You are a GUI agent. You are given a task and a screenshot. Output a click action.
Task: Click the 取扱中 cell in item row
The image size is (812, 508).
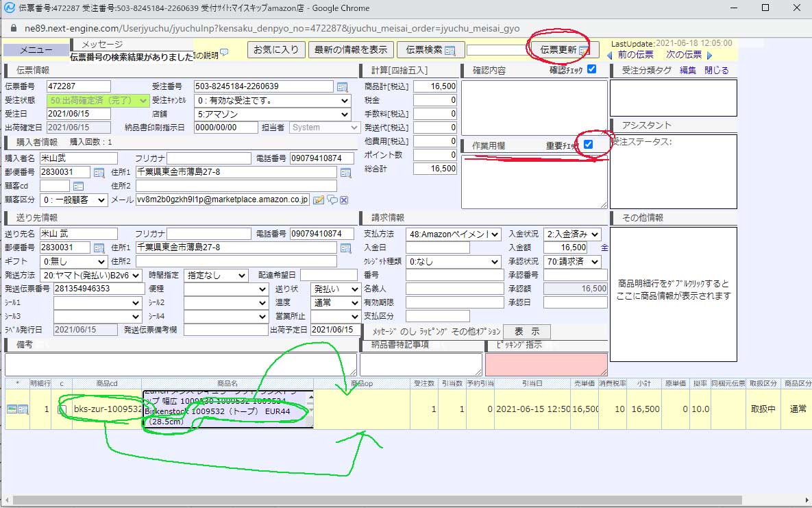click(x=763, y=409)
